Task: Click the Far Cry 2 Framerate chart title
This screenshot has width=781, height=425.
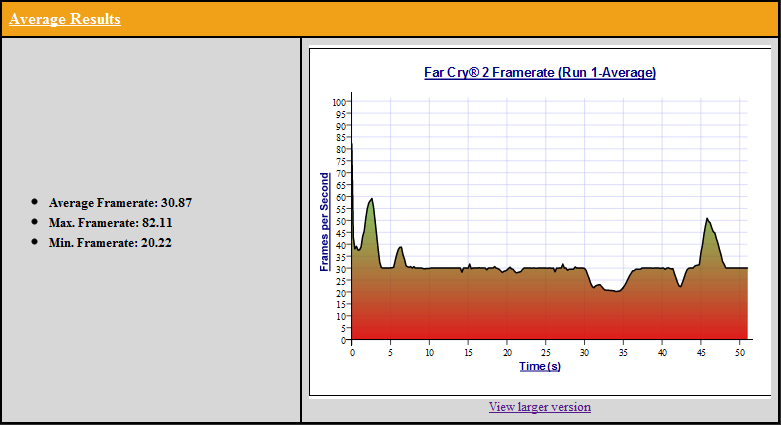Action: 539,73
